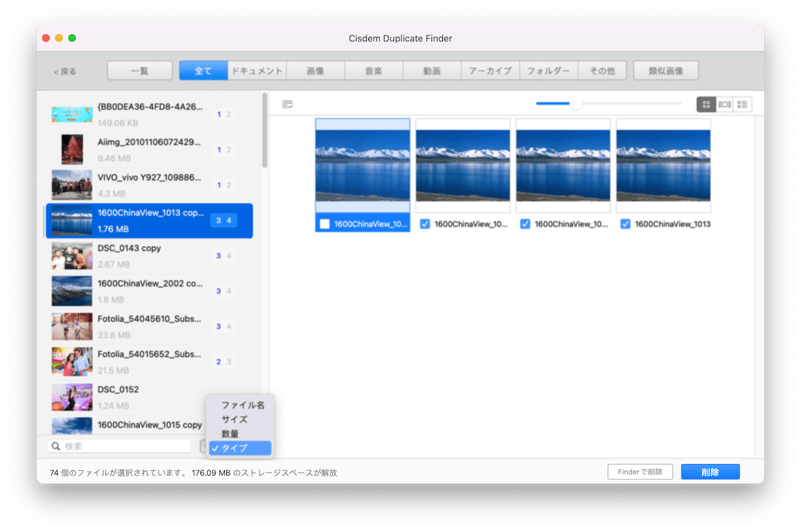
Task: Switch to side-by-side preview view
Action: pos(724,104)
